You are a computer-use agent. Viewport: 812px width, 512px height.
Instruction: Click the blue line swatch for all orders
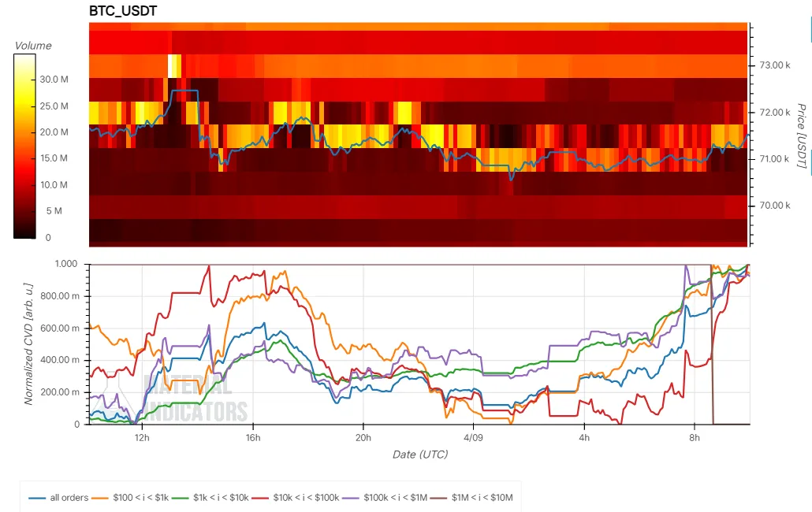click(x=37, y=498)
